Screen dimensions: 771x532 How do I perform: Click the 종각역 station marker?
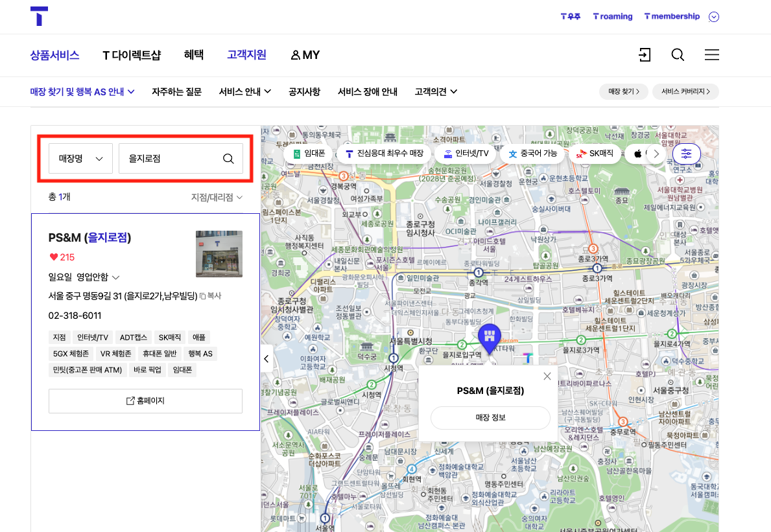click(479, 273)
